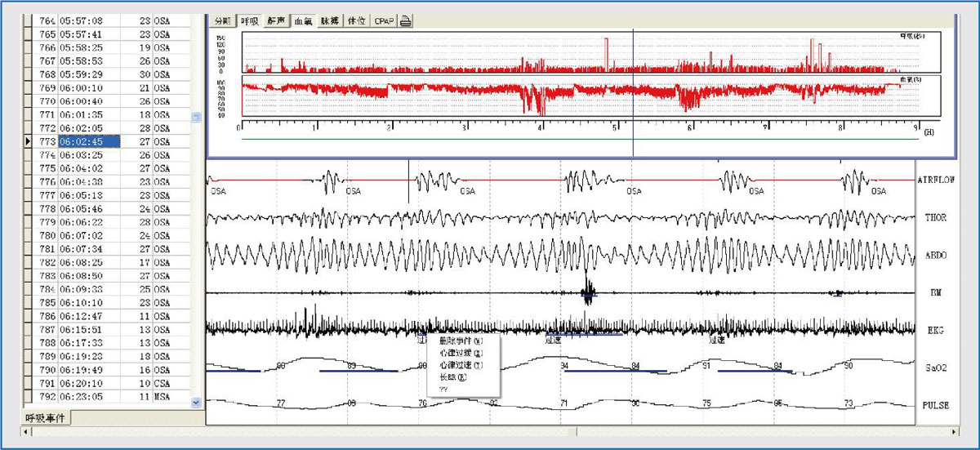Screen dimensions: 980x450
Task: Open the CPAP tab
Action: (384, 21)
